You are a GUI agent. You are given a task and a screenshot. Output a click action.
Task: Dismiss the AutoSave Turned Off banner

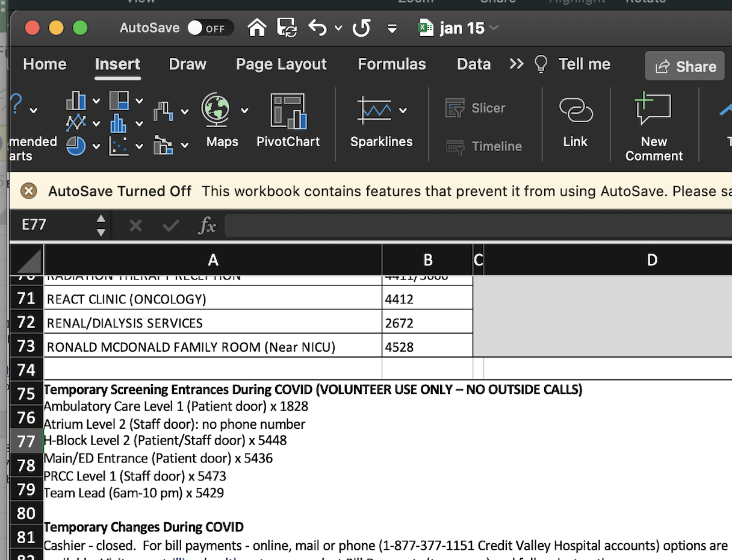click(28, 191)
